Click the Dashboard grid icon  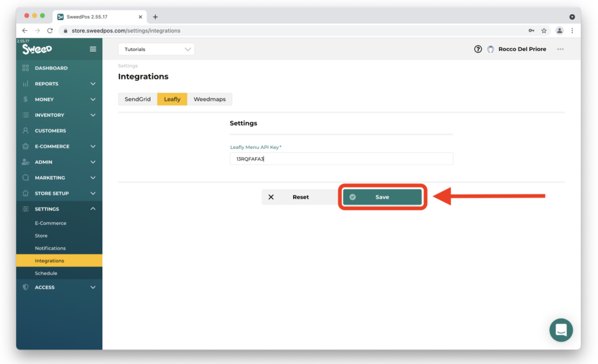pos(26,68)
